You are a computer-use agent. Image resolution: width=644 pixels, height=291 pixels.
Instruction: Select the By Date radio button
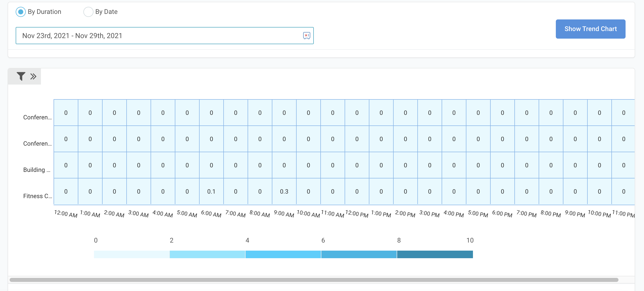pos(88,12)
